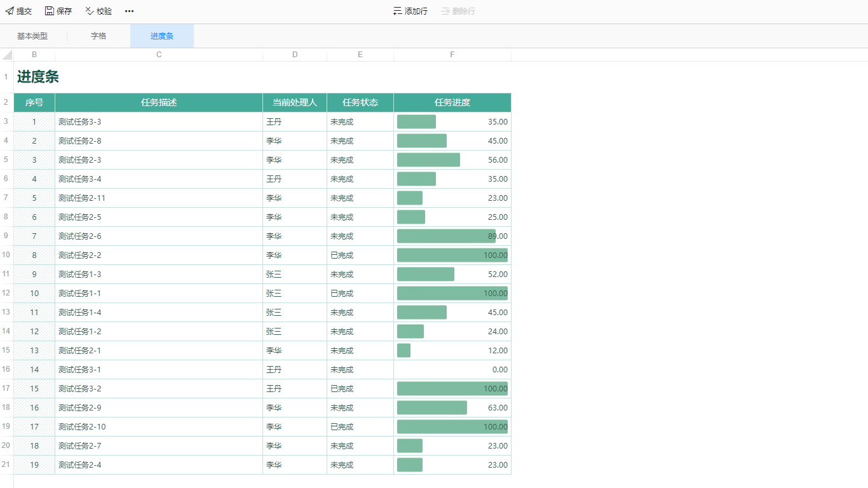The image size is (868, 488).
Task: Click the progress bar showing 89.00
Action: pos(446,236)
